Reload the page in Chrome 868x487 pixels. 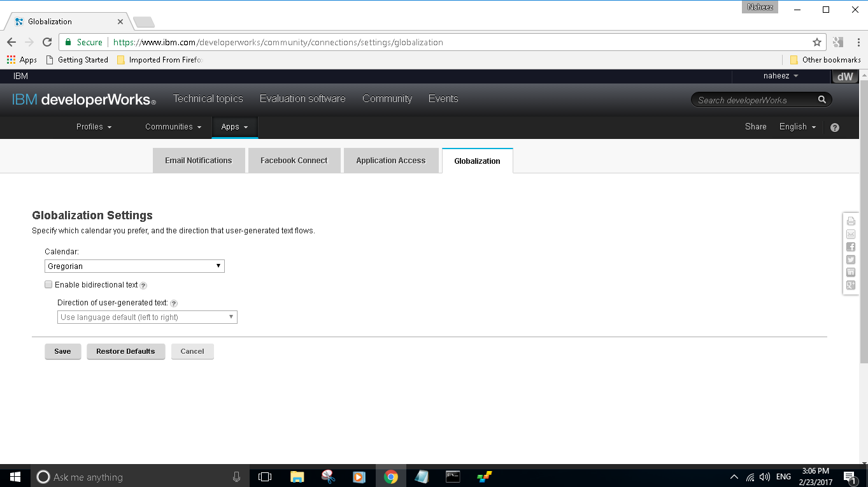click(x=46, y=42)
